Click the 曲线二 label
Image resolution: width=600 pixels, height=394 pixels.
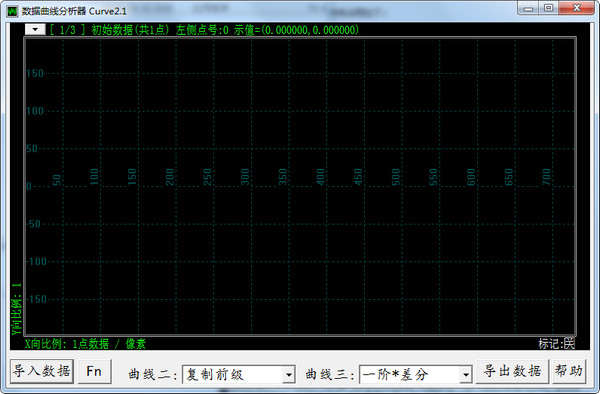coord(153,374)
